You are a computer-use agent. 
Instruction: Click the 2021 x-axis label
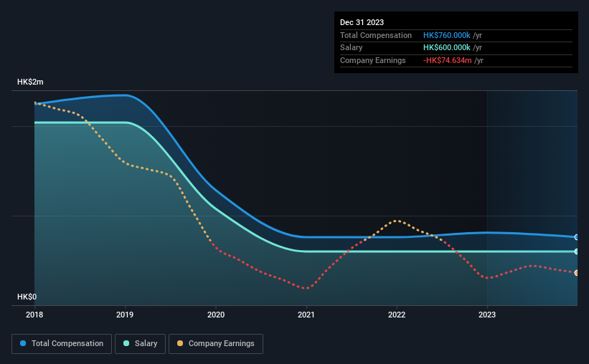tap(306, 315)
